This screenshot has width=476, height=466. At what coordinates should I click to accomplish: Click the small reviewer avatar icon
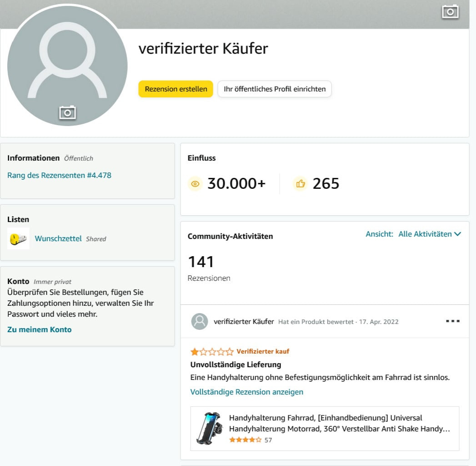200,321
